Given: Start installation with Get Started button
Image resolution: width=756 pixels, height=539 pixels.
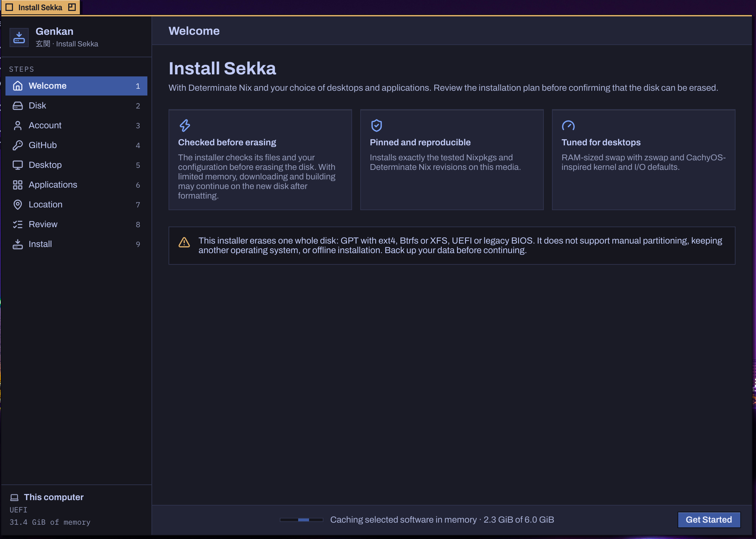Looking at the screenshot, I should 709,520.
